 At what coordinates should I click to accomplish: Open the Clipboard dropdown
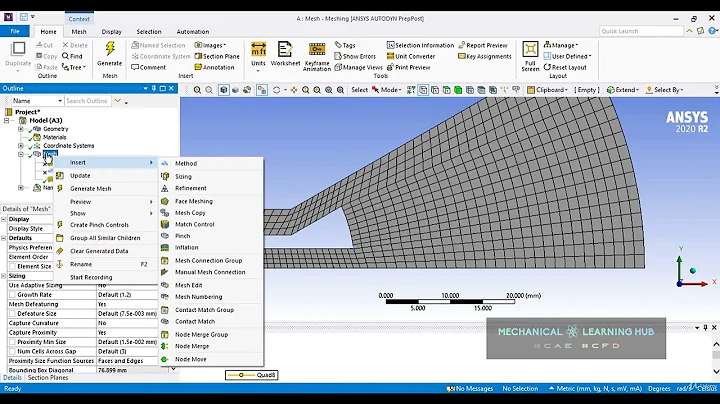[x=547, y=90]
